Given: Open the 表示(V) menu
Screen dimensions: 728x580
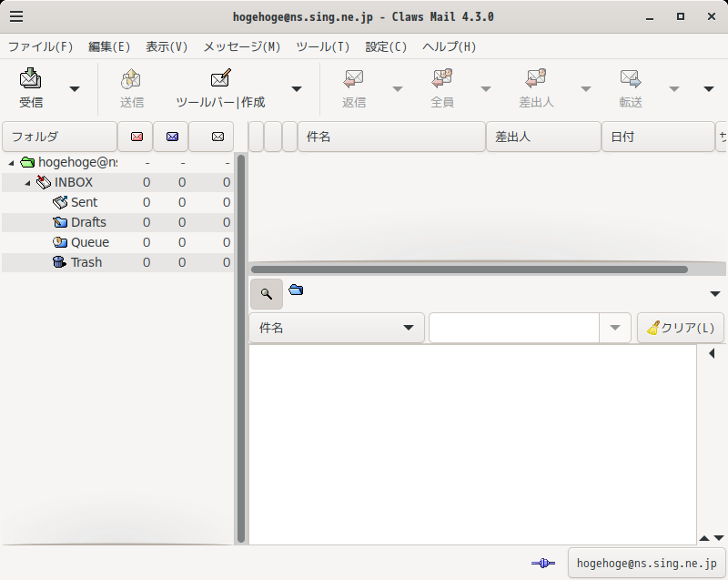Looking at the screenshot, I should [x=167, y=46].
